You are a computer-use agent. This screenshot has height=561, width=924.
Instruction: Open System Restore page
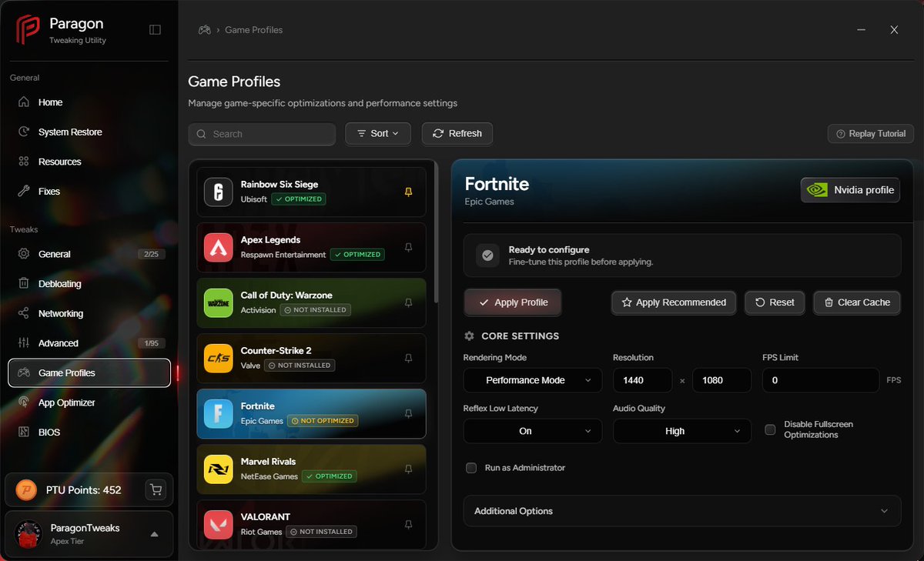(89, 132)
